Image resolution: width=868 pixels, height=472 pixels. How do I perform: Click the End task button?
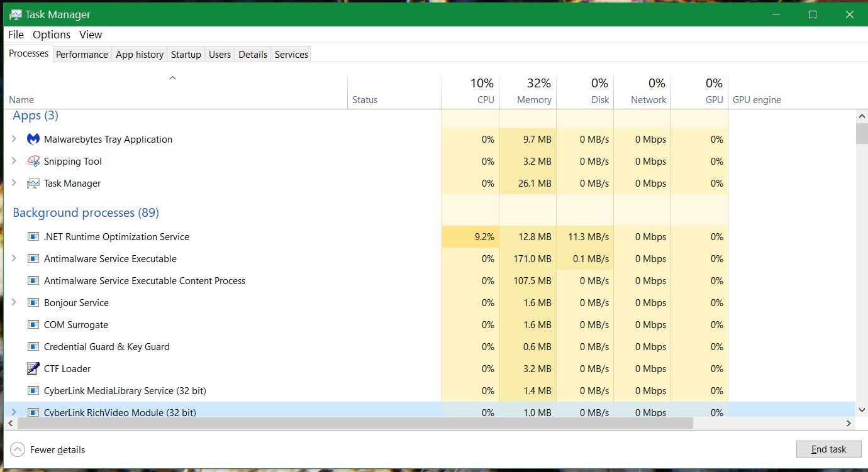pyautogui.click(x=828, y=449)
